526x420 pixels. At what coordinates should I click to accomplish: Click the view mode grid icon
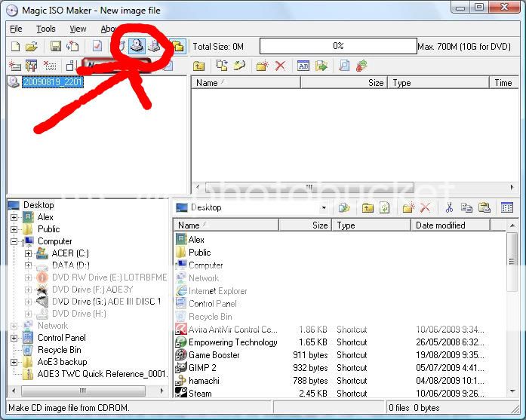pos(507,207)
